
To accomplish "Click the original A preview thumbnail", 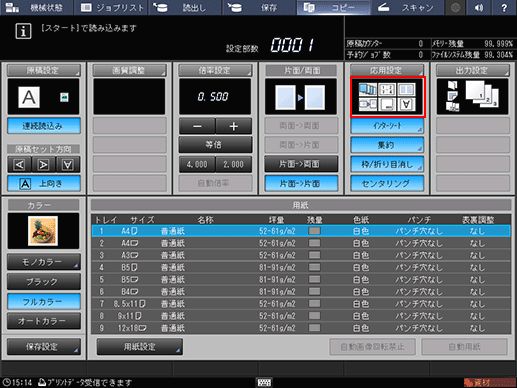I will [x=29, y=97].
